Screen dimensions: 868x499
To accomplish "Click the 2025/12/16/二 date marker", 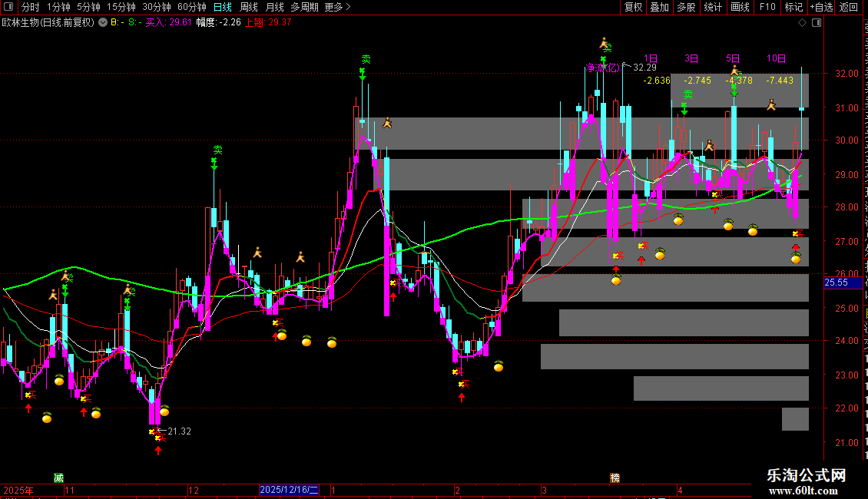I will pyautogui.click(x=289, y=490).
